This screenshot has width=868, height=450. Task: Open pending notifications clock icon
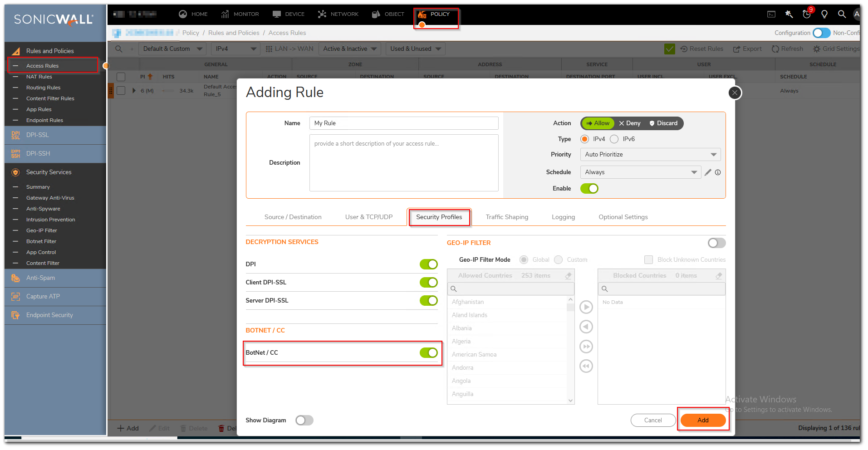pyautogui.click(x=807, y=15)
